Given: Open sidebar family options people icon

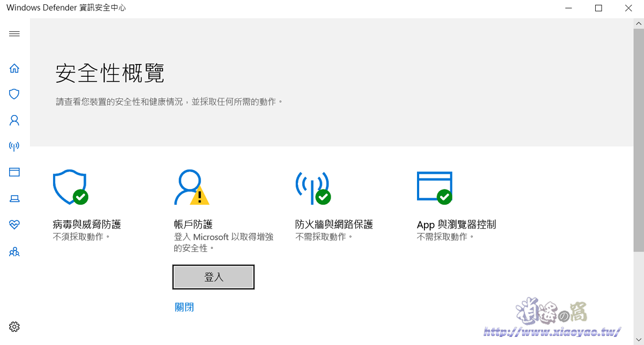Looking at the screenshot, I should 14,251.
